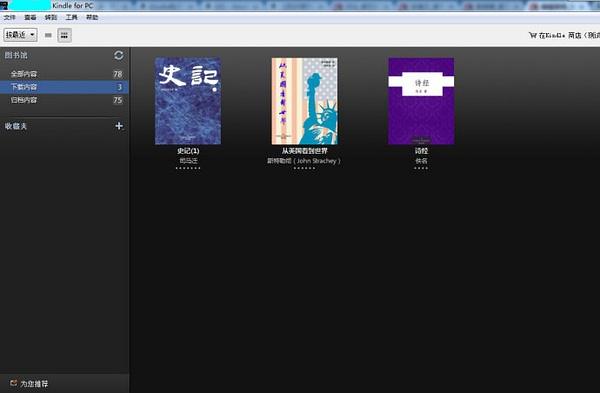Click the 诗经 title under the purple cover

point(421,151)
